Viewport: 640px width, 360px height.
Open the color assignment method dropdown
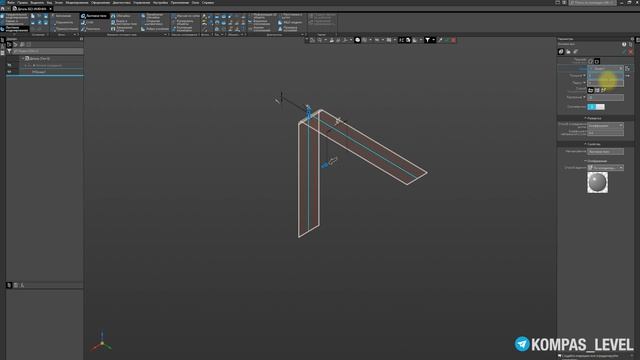[x=605, y=168]
